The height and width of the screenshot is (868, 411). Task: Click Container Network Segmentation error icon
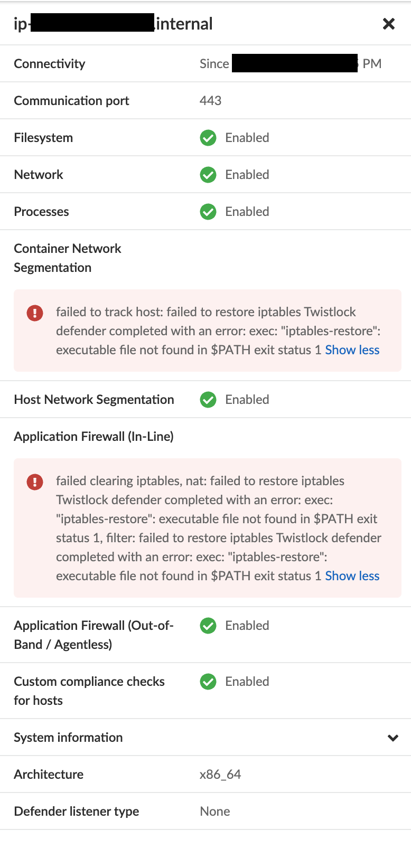coord(35,313)
